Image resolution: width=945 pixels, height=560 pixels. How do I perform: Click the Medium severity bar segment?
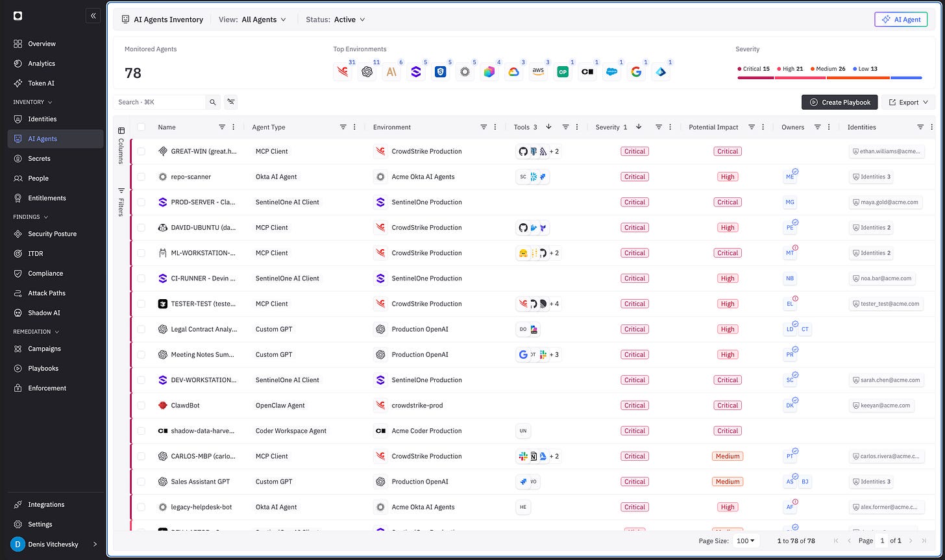[x=858, y=78]
